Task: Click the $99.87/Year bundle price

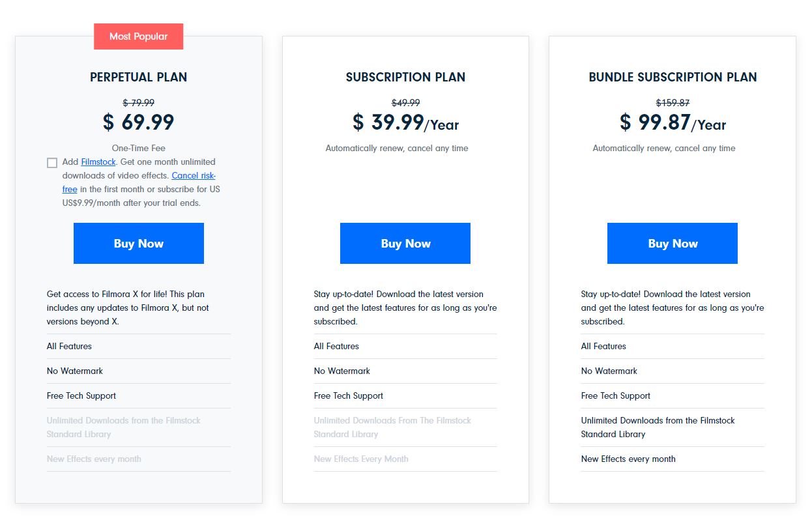Action: point(673,122)
